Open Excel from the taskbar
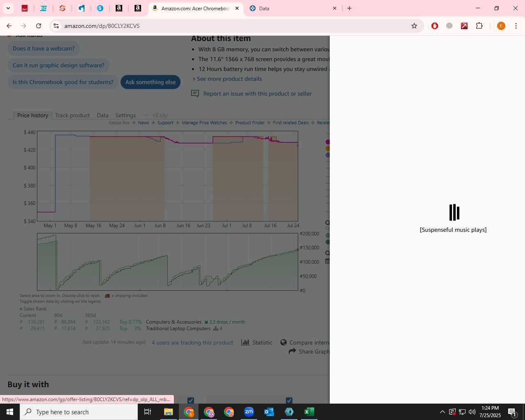The image size is (525, 420). click(x=309, y=412)
